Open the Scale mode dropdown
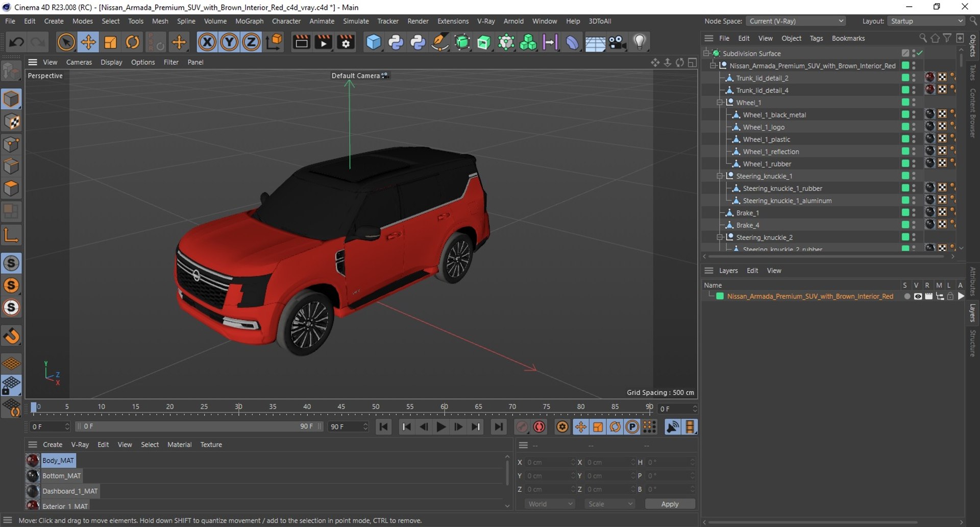980x527 pixels. (x=610, y=504)
